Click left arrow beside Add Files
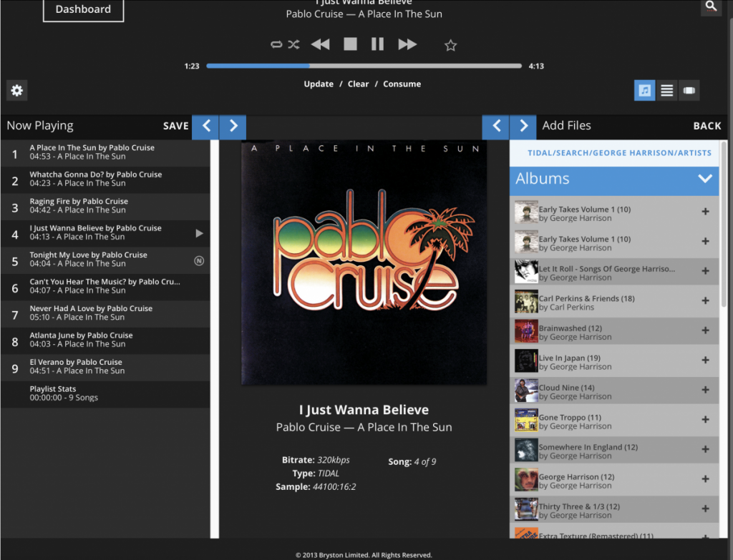733x560 pixels. [495, 126]
